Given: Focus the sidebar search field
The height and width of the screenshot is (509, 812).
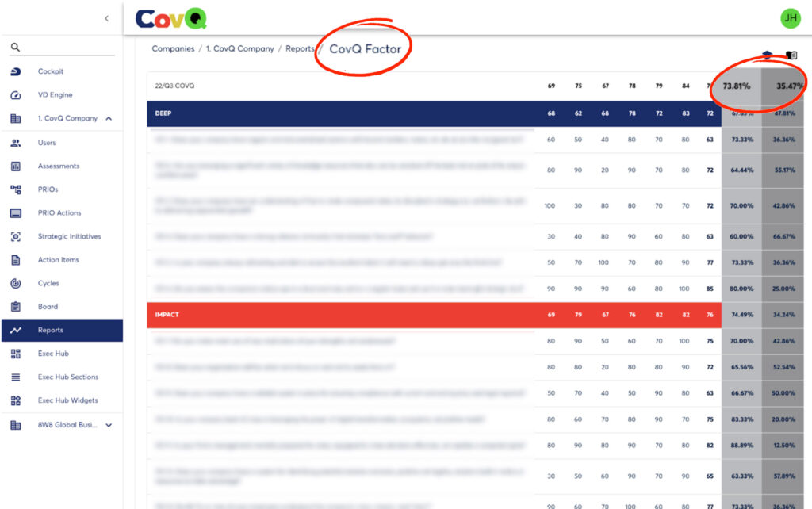Looking at the screenshot, I should coord(62,47).
